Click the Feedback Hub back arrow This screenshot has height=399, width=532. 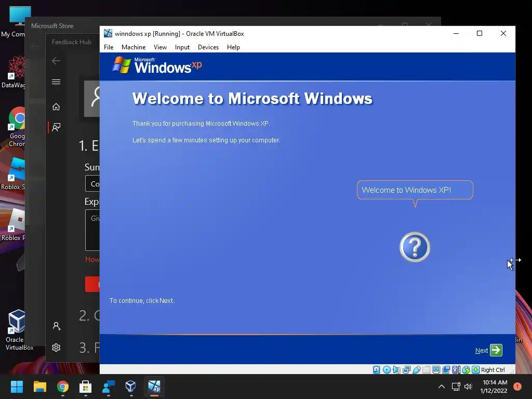point(56,61)
